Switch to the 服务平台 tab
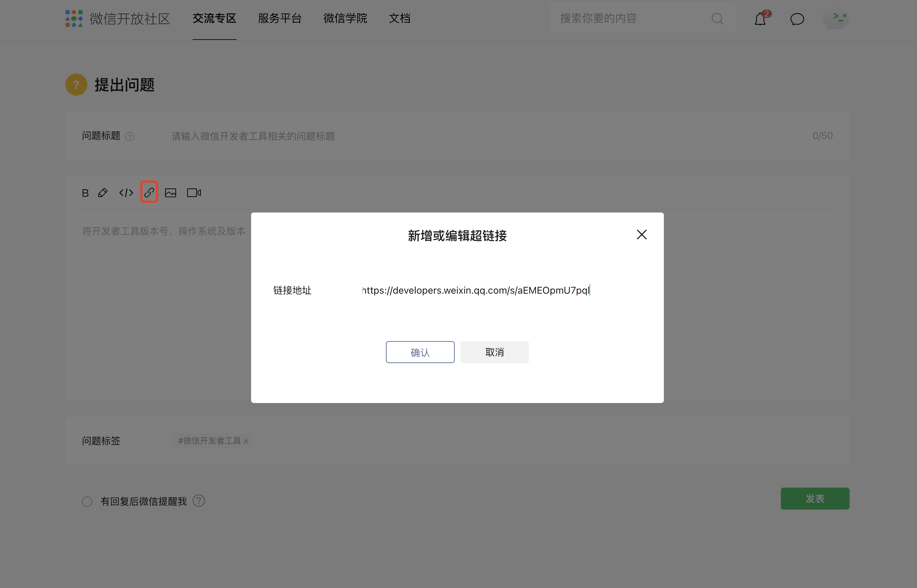This screenshot has width=917, height=588. (280, 18)
